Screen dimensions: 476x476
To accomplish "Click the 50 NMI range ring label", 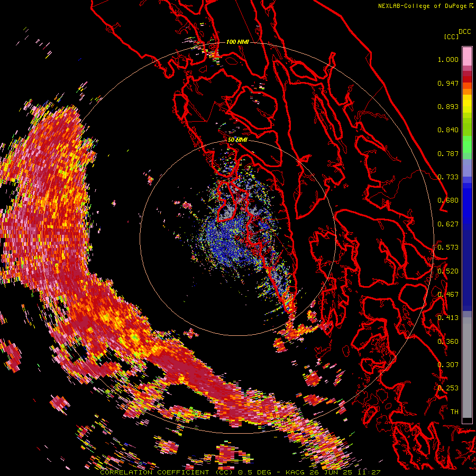I will [x=237, y=140].
